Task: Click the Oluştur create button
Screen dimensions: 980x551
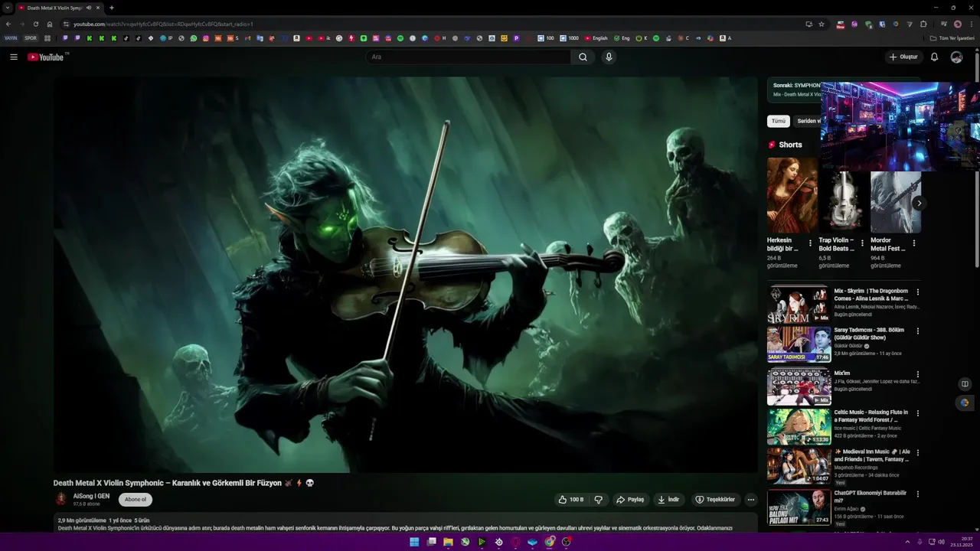Action: [903, 57]
